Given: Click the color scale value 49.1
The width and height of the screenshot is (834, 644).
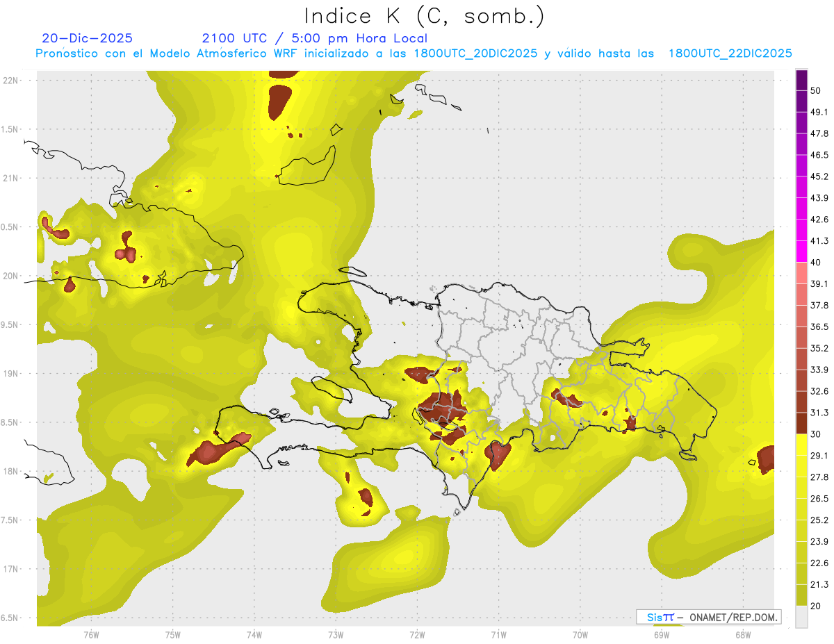Looking at the screenshot, I should pos(819,112).
